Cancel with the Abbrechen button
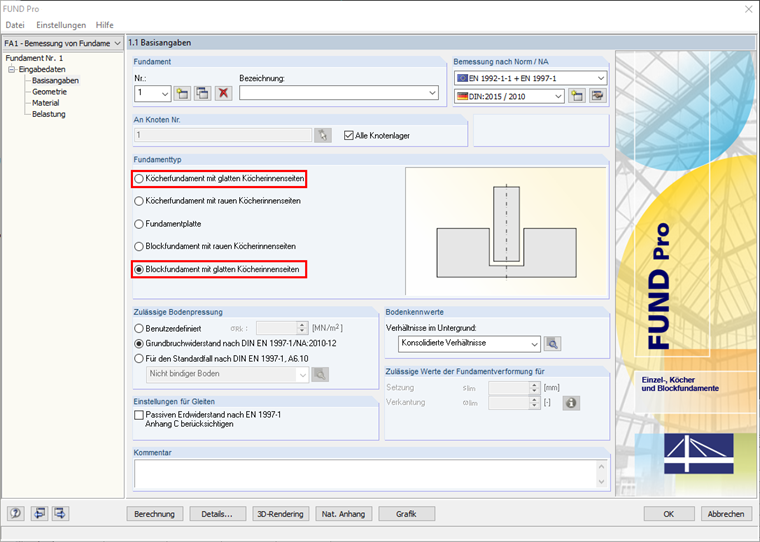 pos(726,514)
